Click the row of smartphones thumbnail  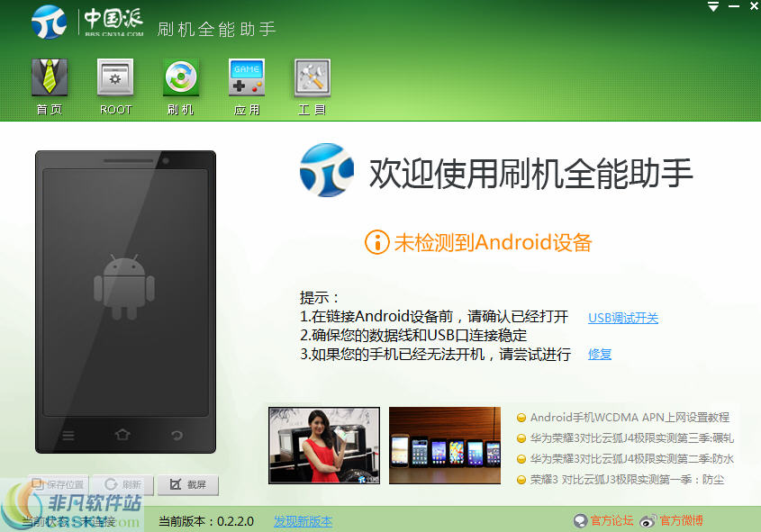[445, 446]
